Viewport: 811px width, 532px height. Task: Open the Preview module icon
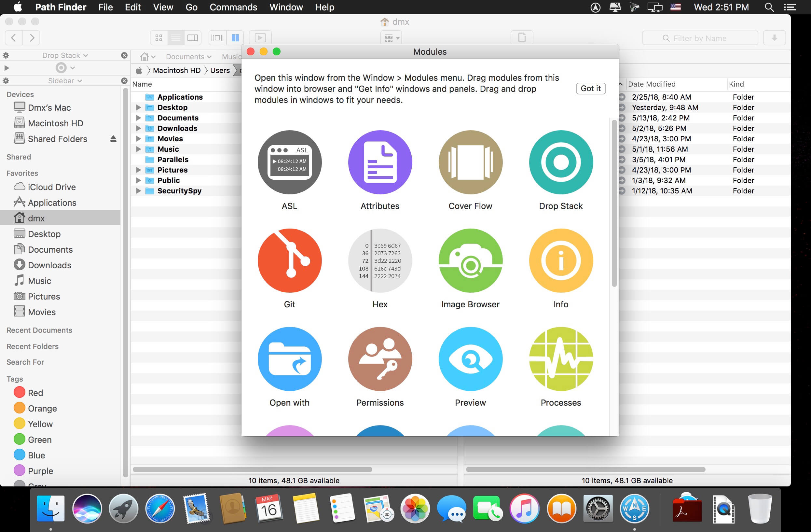point(470,358)
